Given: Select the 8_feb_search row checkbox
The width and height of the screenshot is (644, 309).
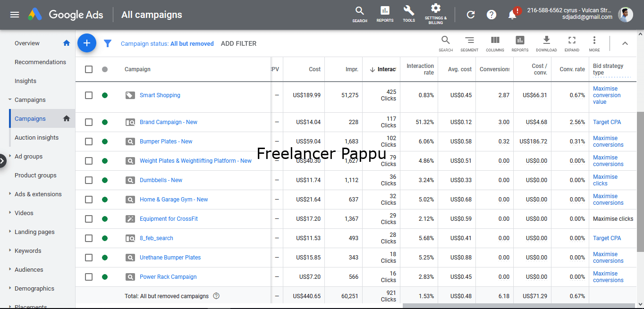Looking at the screenshot, I should 89,238.
